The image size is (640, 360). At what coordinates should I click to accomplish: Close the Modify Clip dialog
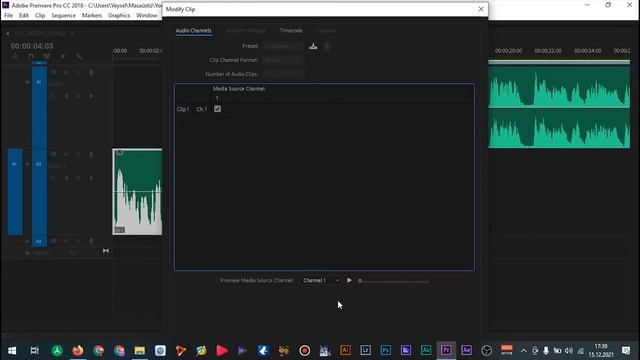pos(481,9)
